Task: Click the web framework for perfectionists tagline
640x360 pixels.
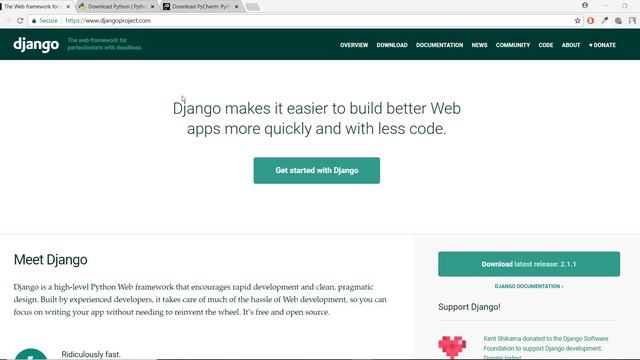Action: pos(104,44)
